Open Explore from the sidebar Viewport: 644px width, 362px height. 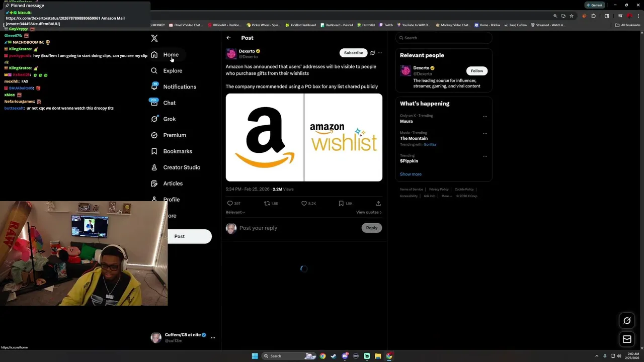point(167,70)
